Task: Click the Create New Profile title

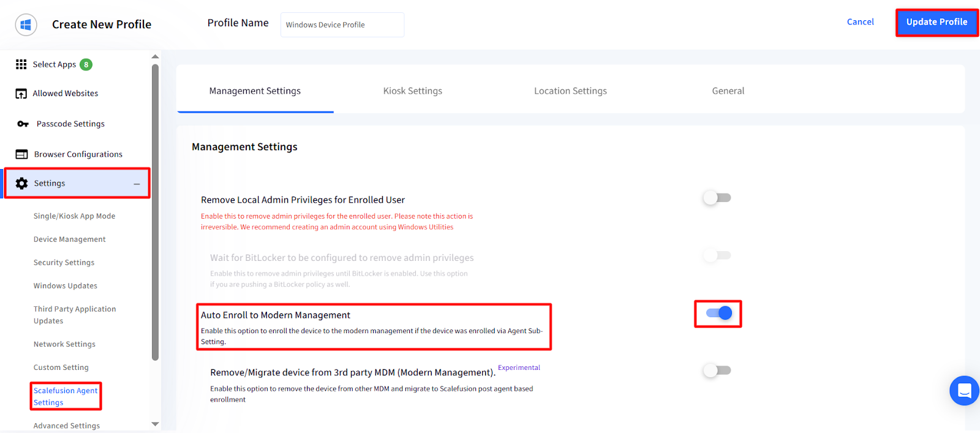Action: (x=102, y=24)
